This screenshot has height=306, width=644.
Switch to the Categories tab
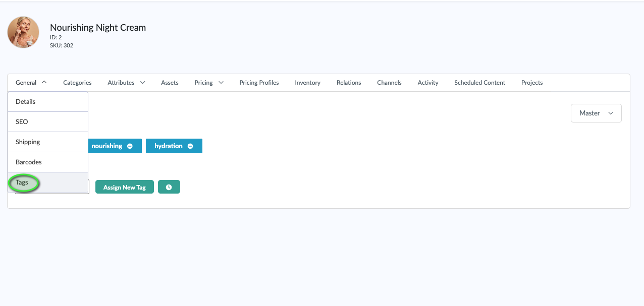(77, 83)
